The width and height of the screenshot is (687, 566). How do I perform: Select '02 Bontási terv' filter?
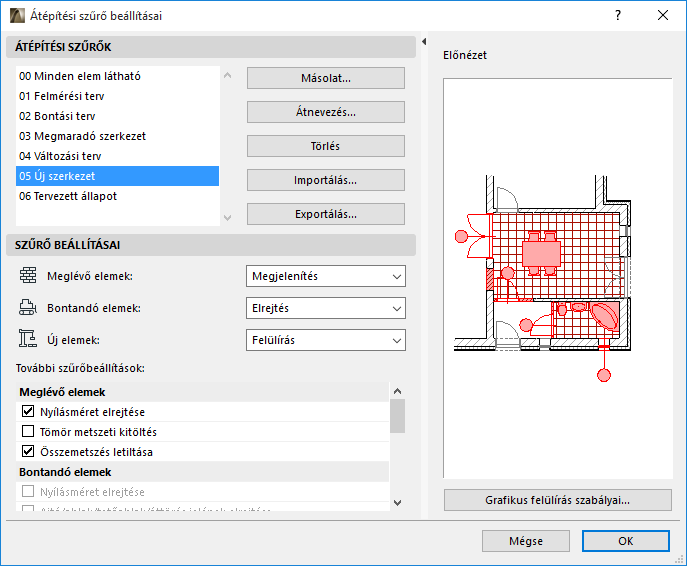117,116
